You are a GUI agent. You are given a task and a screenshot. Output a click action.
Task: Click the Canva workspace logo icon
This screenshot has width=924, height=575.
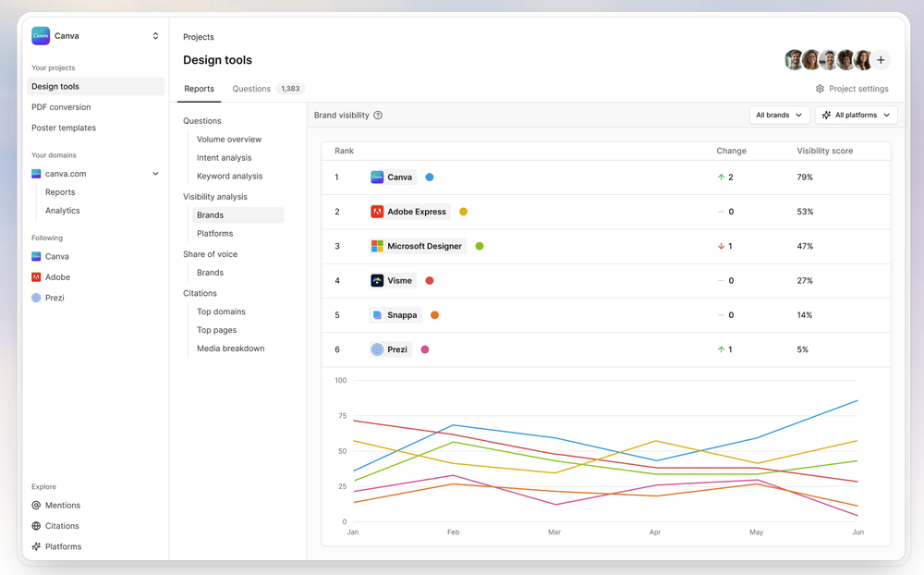(x=41, y=36)
